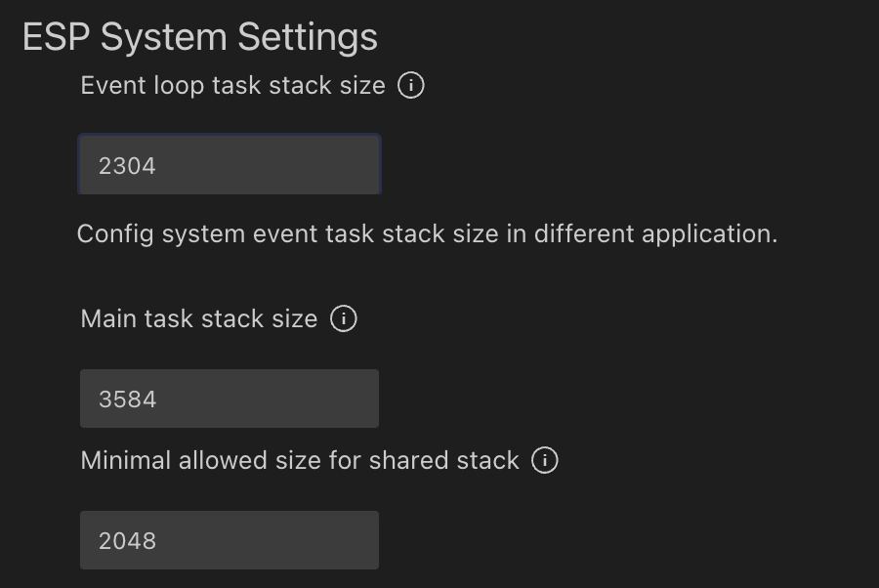Click the 2048 value text

[128, 541]
